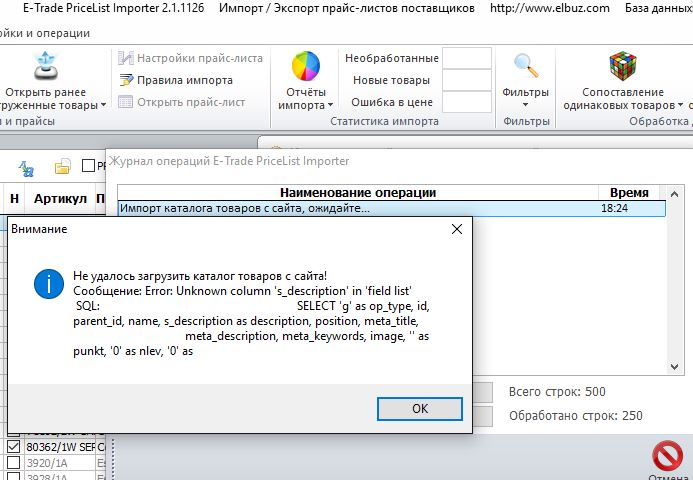The image size is (693, 480).
Task: Expand Открыть ранее загруженные товары dropdown
Action: click(103, 105)
